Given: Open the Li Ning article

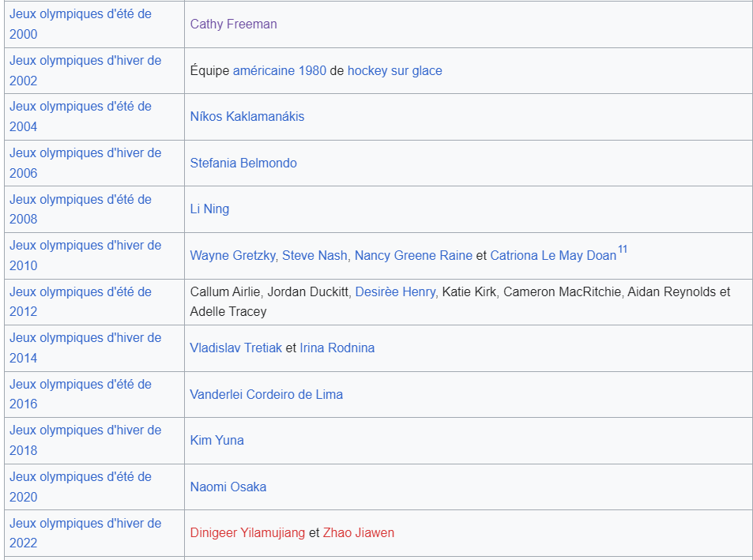Looking at the screenshot, I should (209, 209).
